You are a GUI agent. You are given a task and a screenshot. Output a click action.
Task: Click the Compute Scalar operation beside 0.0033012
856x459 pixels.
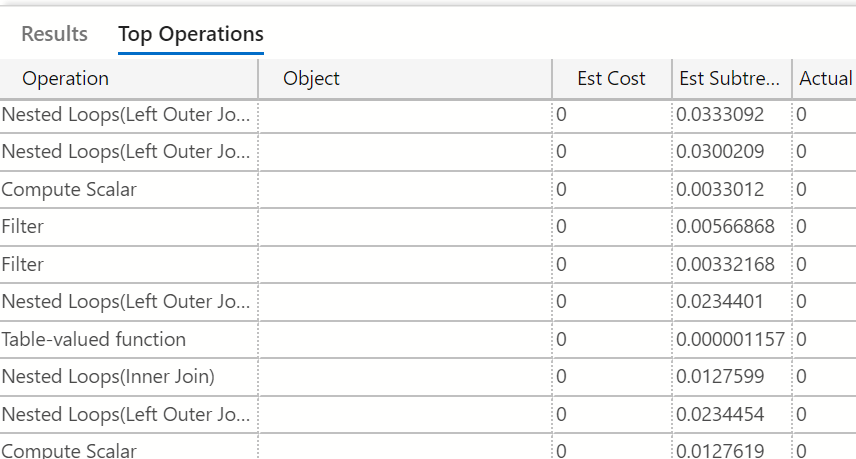point(69,189)
